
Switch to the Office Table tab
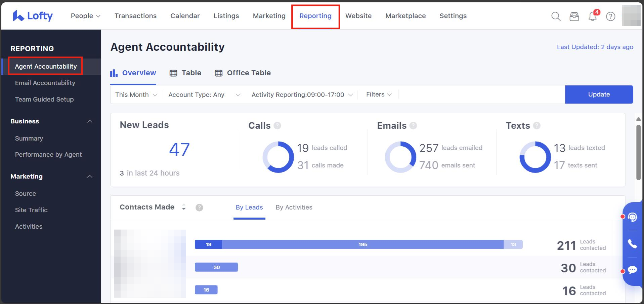[243, 73]
